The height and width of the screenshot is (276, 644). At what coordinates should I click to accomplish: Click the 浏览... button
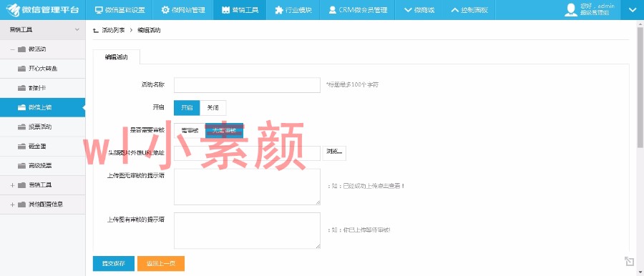click(334, 153)
